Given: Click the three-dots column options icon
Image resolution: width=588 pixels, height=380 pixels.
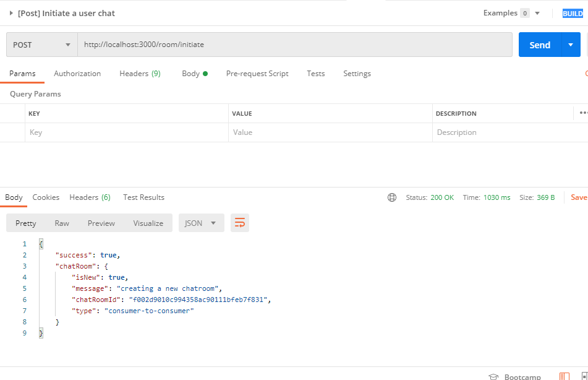Looking at the screenshot, I should click(x=583, y=113).
